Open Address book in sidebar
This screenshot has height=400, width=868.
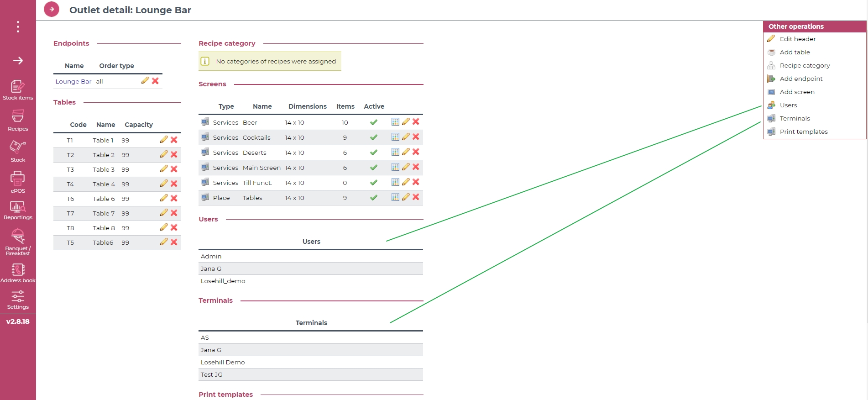pyautogui.click(x=18, y=273)
